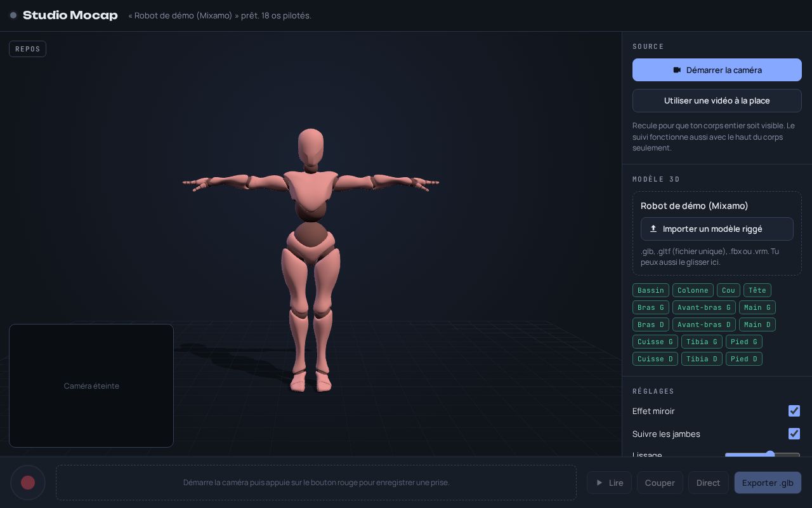Click the status dot beside Studio Mocap
This screenshot has height=508, width=812.
[13, 15]
